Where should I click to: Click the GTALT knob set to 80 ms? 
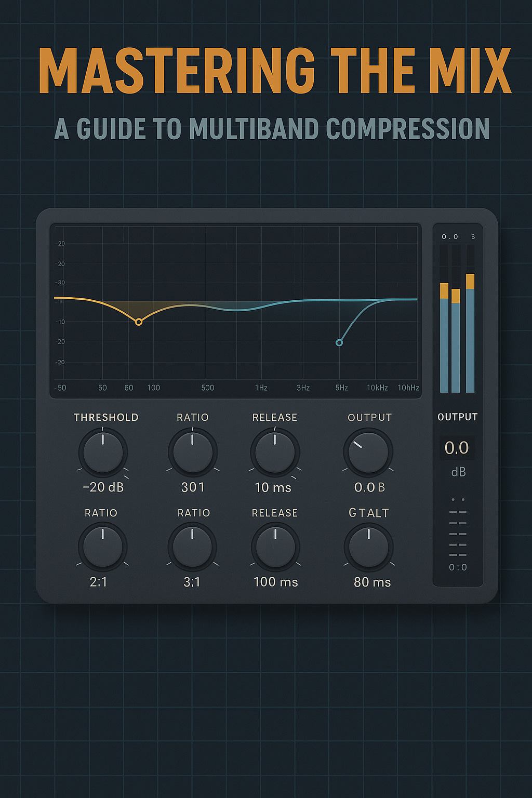[x=369, y=547]
